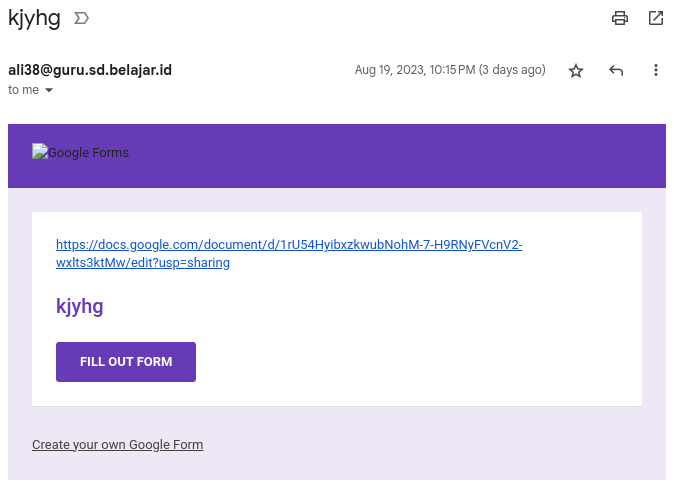Open the email in a new window
This screenshot has width=674, height=488.
(x=656, y=18)
